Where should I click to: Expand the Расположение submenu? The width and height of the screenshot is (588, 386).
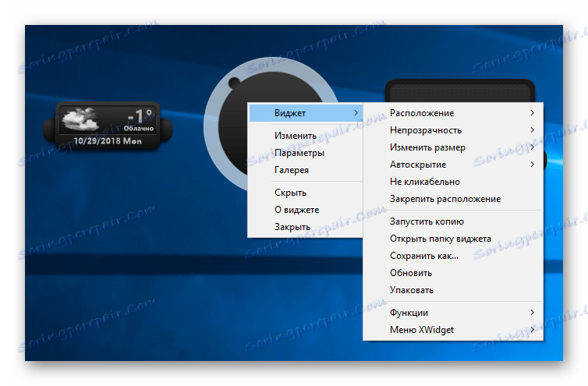[x=453, y=113]
